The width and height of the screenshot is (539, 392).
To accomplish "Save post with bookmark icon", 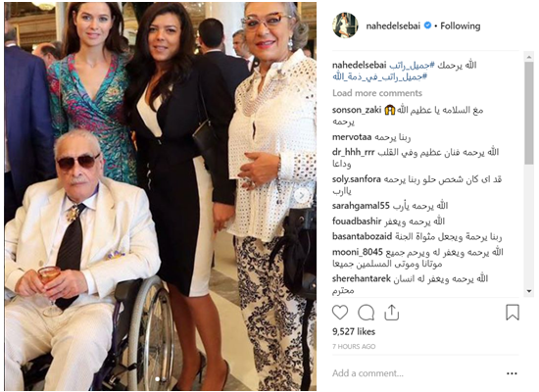I will (x=513, y=313).
